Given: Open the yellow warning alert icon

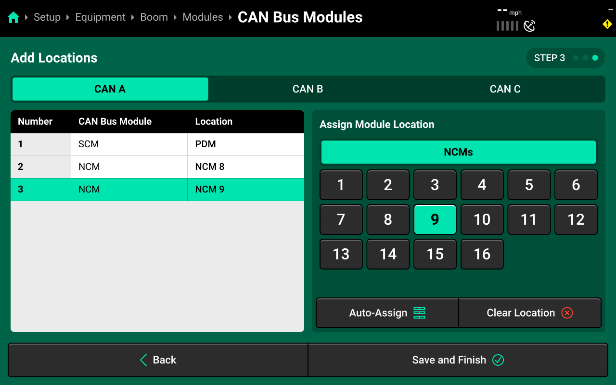Looking at the screenshot, I should point(607,24).
